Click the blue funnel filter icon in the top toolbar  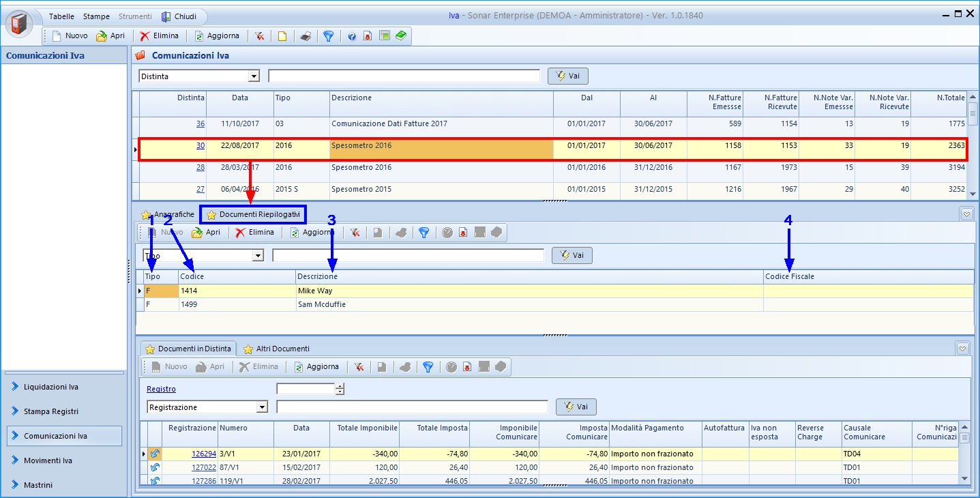coord(328,36)
